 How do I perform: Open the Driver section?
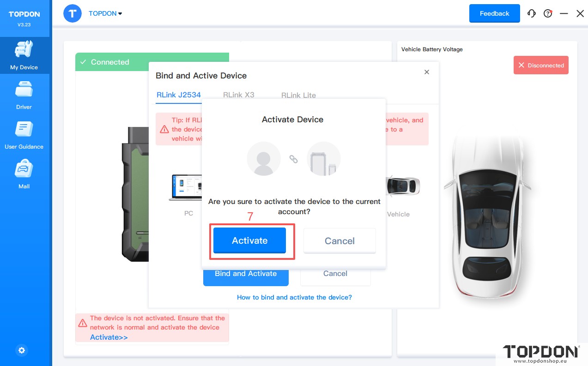24,96
